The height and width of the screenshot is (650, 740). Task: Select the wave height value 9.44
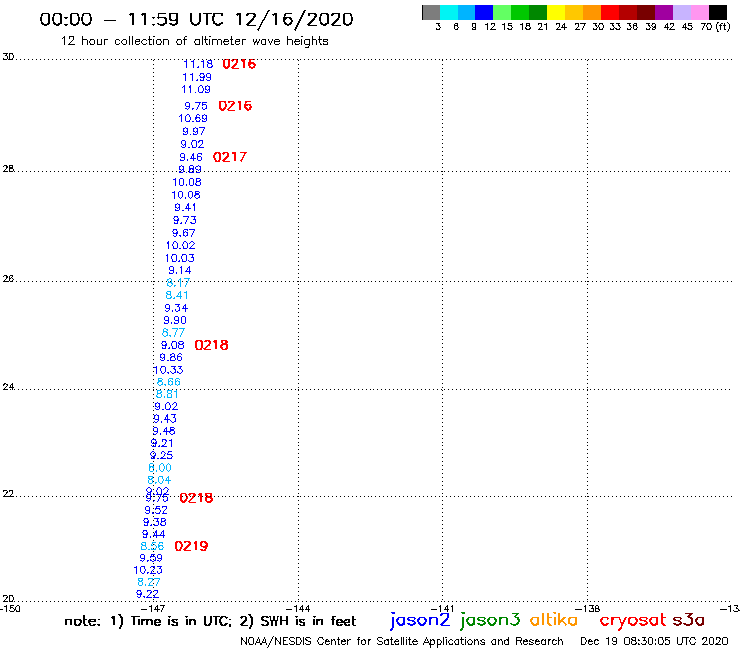tap(153, 534)
